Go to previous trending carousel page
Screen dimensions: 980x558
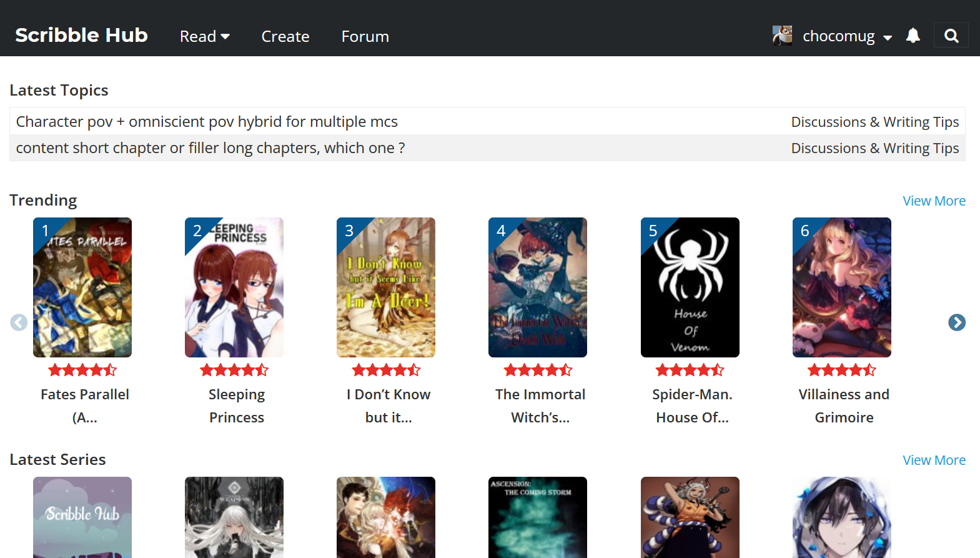click(x=19, y=322)
